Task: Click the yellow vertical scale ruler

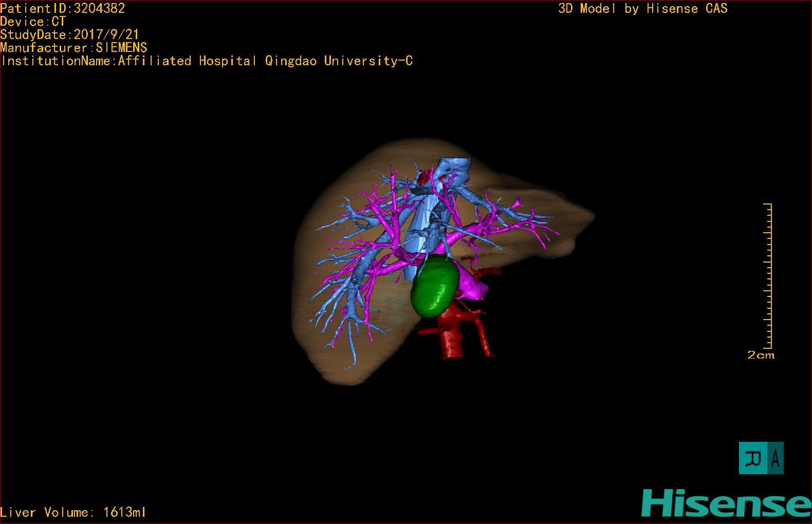Action: pos(768,276)
